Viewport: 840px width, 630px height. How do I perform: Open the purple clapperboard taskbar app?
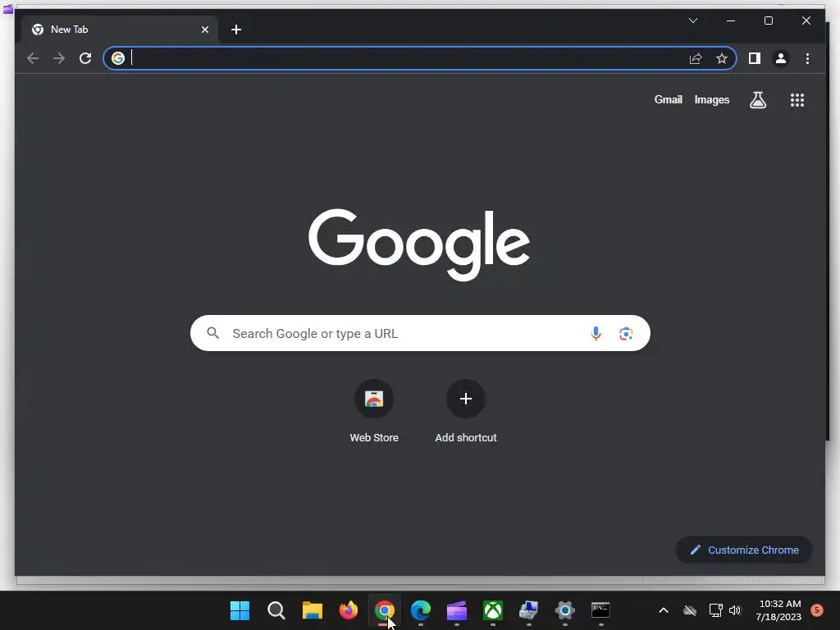point(456,610)
